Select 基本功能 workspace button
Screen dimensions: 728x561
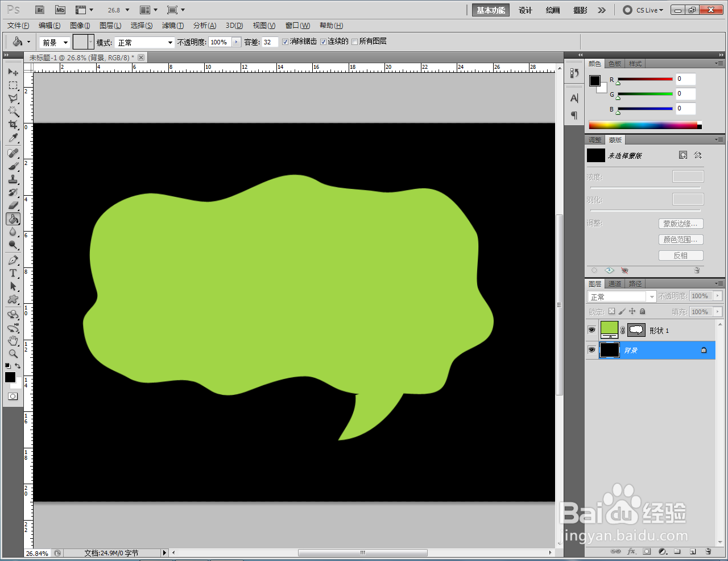click(491, 10)
